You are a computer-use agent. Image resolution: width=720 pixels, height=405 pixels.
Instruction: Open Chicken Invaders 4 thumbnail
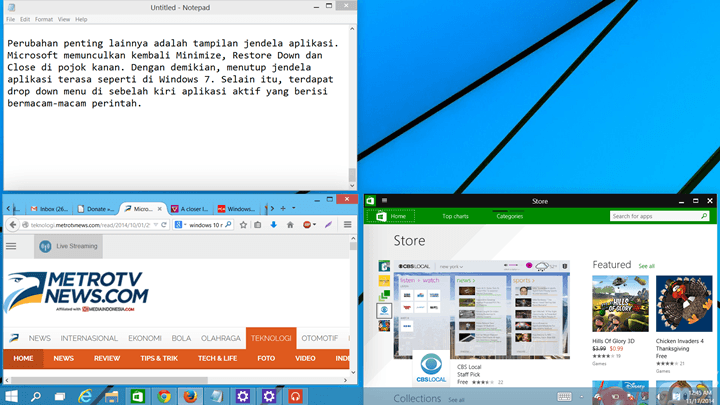[684, 304]
